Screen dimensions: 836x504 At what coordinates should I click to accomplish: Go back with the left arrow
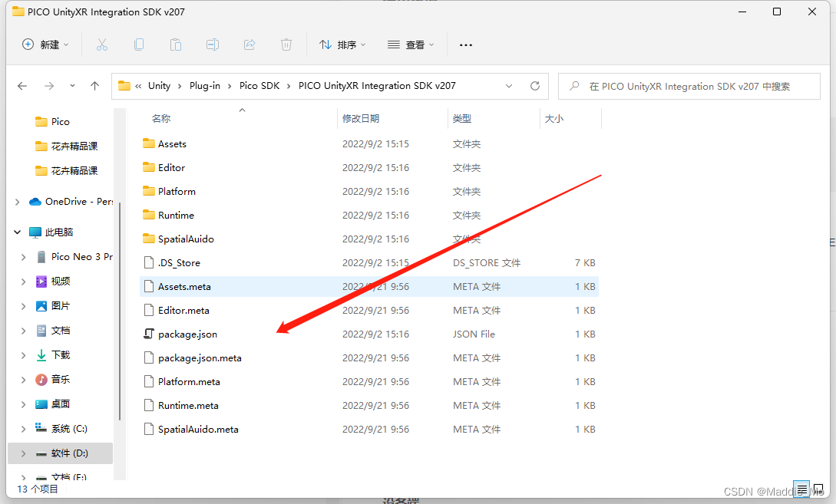(21, 86)
